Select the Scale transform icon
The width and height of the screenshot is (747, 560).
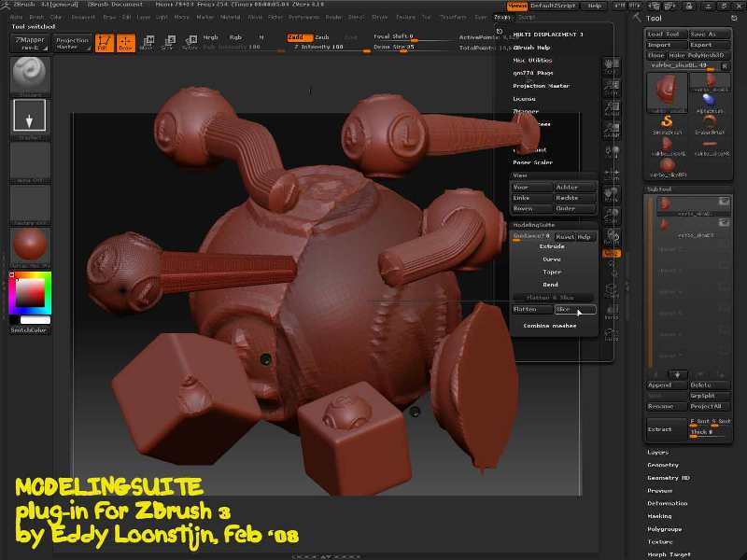click(x=169, y=42)
